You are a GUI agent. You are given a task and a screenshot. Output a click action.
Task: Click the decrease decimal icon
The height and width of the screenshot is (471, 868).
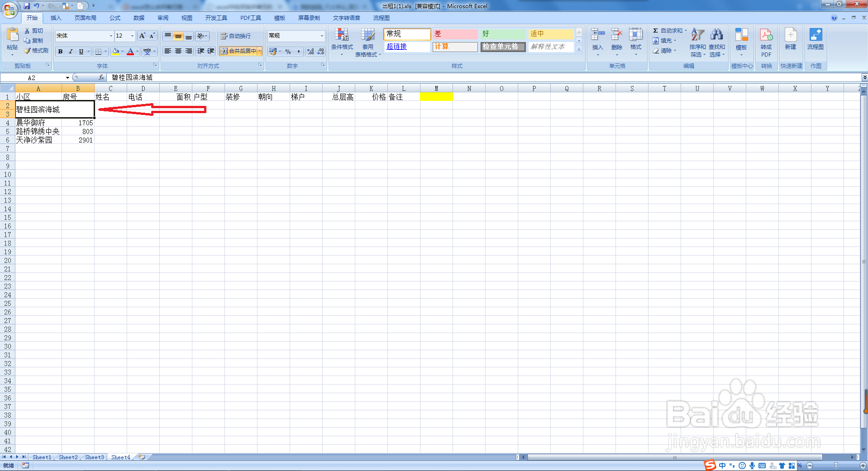pos(320,52)
